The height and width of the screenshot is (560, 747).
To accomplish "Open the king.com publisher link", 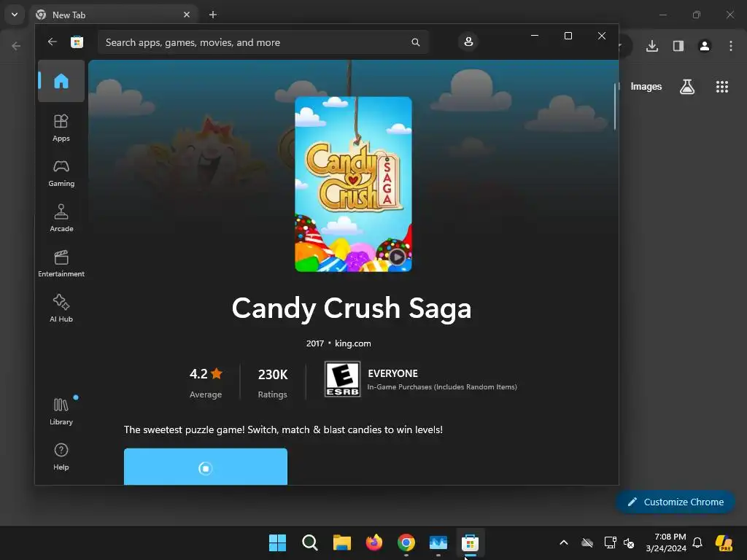I will [352, 343].
